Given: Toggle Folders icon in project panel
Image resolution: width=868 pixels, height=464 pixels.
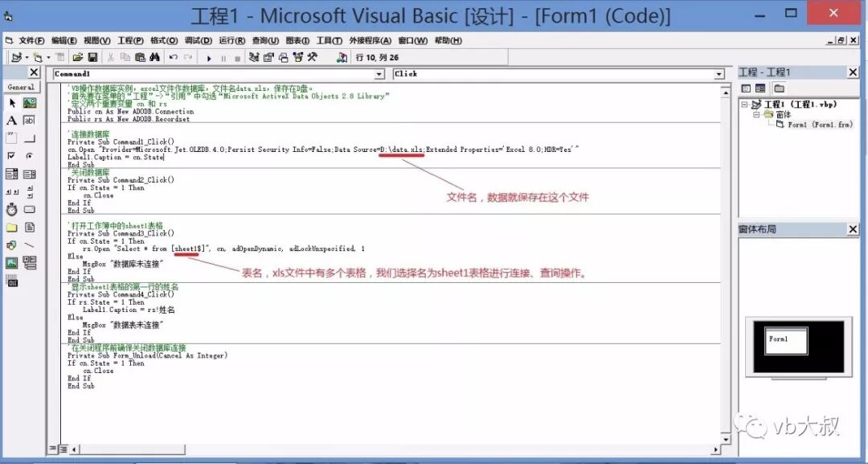Looking at the screenshot, I should (x=780, y=88).
